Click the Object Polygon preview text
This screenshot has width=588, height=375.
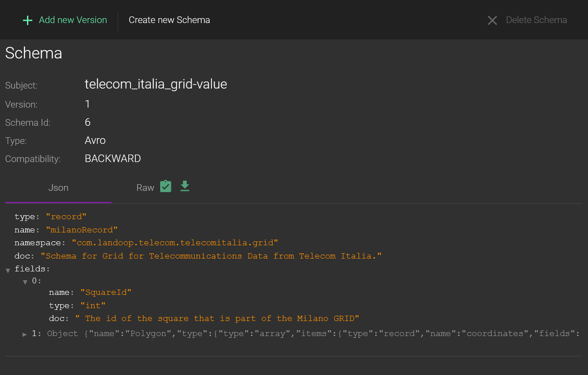point(313,333)
